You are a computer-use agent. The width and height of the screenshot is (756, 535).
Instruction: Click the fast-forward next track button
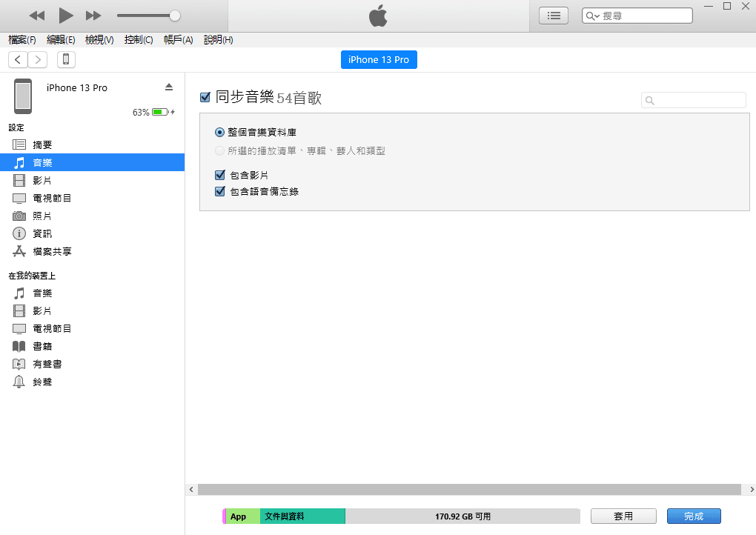pos(93,16)
